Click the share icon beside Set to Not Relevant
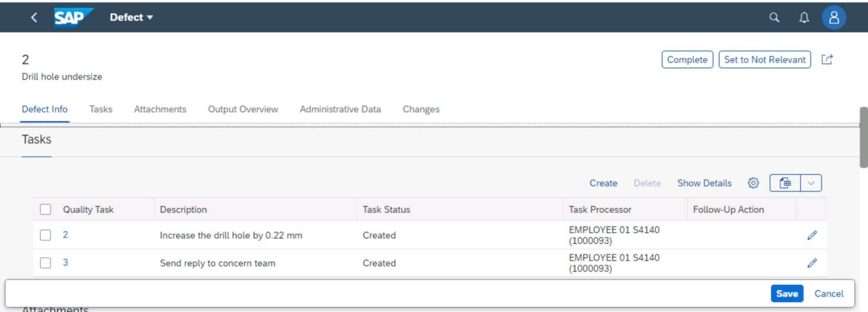The width and height of the screenshot is (868, 312). [827, 59]
